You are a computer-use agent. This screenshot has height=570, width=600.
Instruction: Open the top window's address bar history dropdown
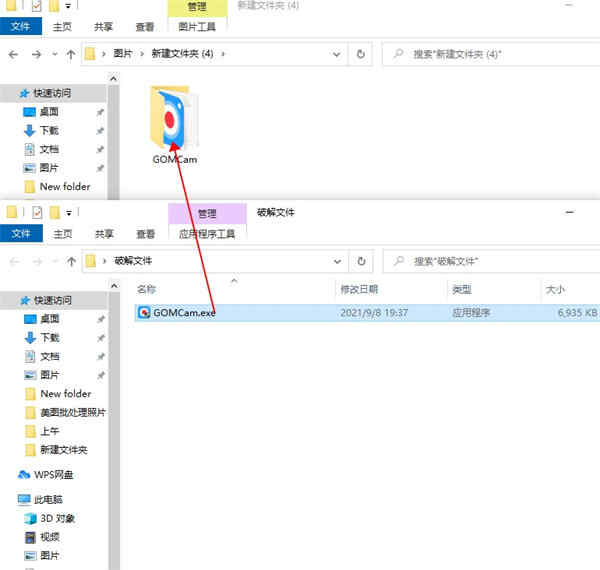tap(336, 54)
